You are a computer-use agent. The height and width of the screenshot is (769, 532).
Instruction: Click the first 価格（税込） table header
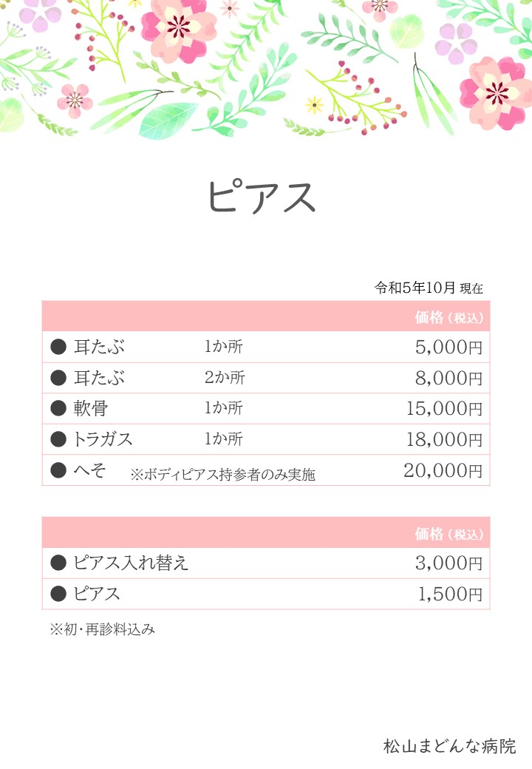pyautogui.click(x=449, y=317)
